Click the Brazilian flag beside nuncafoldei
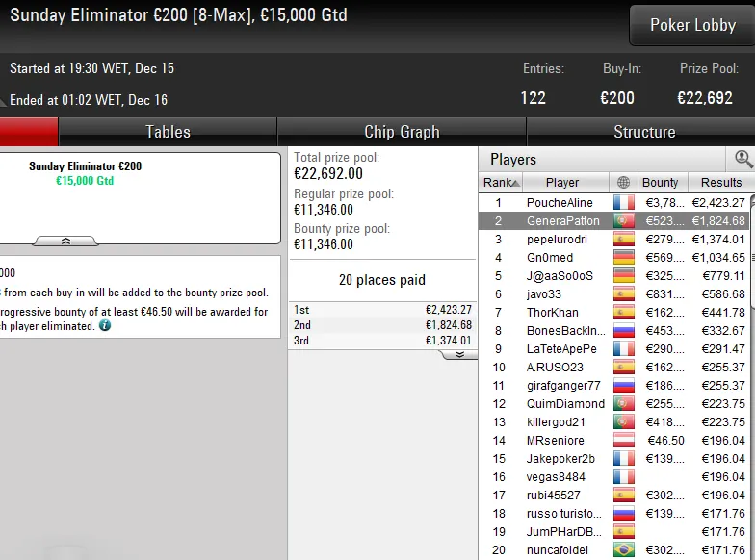Viewport: 755px width, 560px height. click(x=624, y=550)
